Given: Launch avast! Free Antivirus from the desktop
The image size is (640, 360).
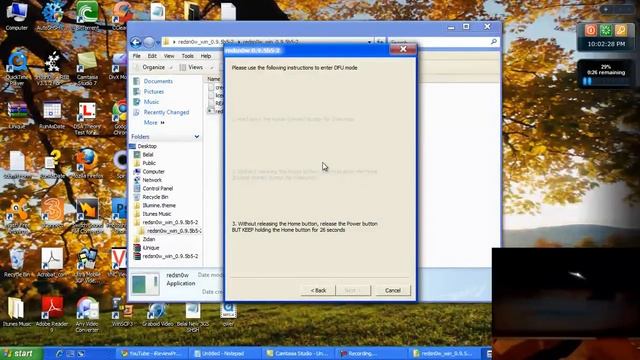Looking at the screenshot, I should point(17,214).
